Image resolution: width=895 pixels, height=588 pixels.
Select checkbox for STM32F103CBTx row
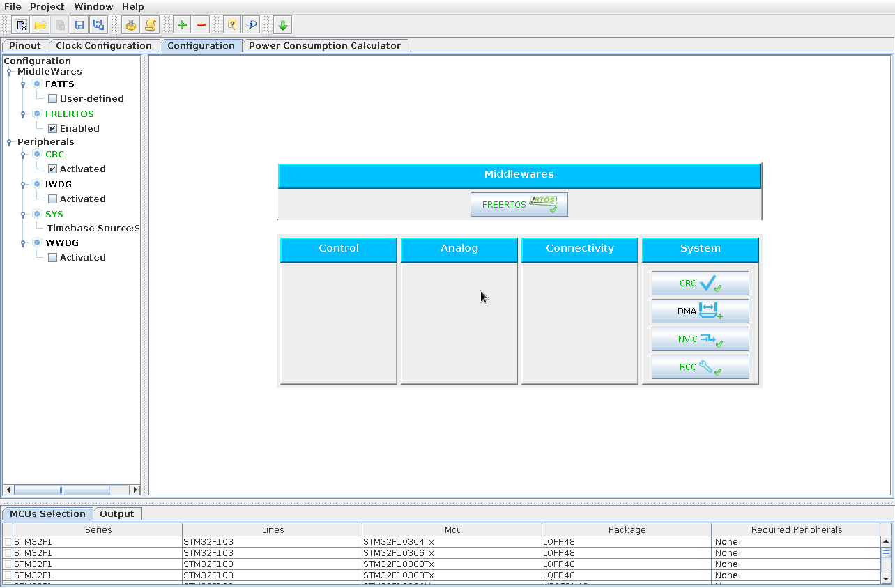pyautogui.click(x=8, y=575)
